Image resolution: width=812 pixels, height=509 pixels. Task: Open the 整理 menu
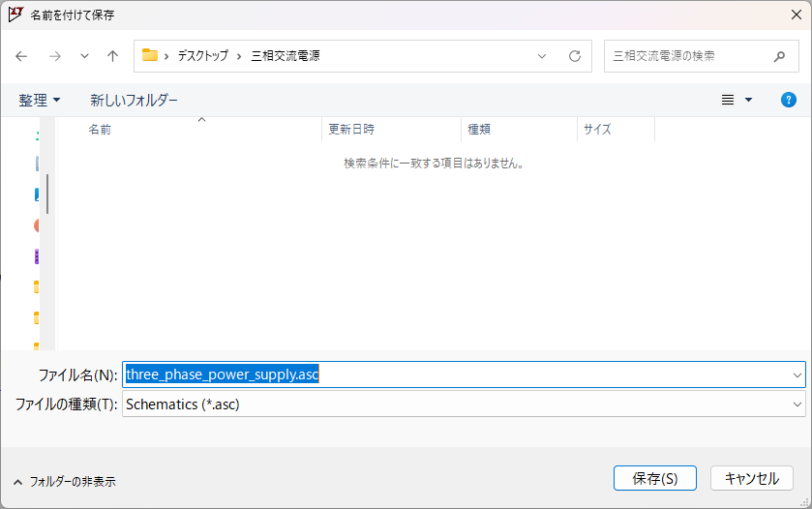point(39,100)
